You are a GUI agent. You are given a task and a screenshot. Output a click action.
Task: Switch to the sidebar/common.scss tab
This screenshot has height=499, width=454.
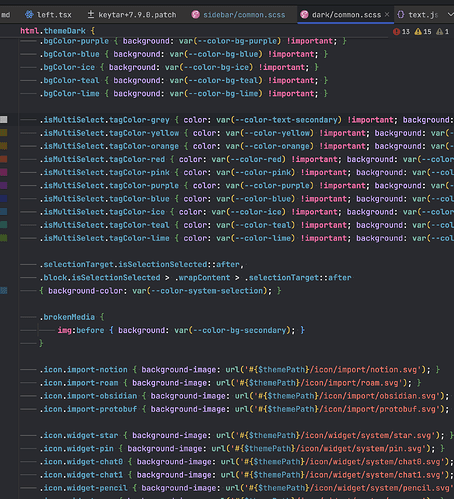click(x=239, y=15)
